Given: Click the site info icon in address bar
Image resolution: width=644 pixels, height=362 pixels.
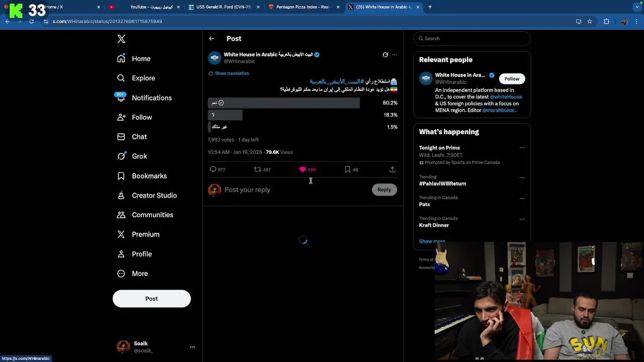Looking at the screenshot, I should [x=45, y=22].
